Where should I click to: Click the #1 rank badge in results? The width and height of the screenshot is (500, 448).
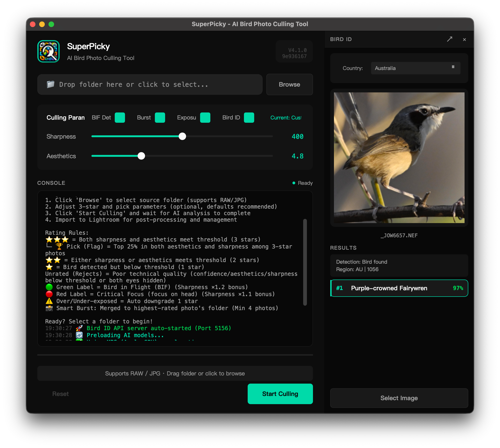(340, 288)
